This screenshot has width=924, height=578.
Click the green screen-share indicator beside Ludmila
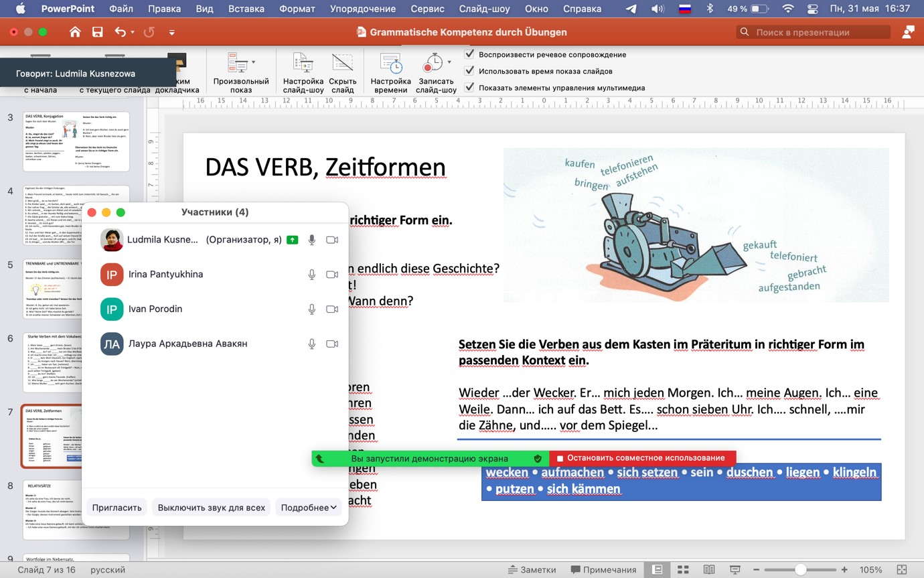292,240
